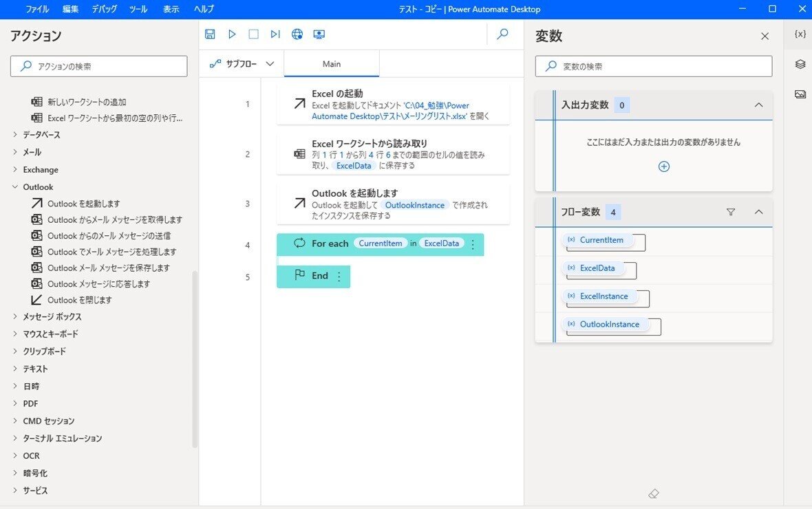
Task: Open the flow variables filter icon
Action: [x=731, y=212]
